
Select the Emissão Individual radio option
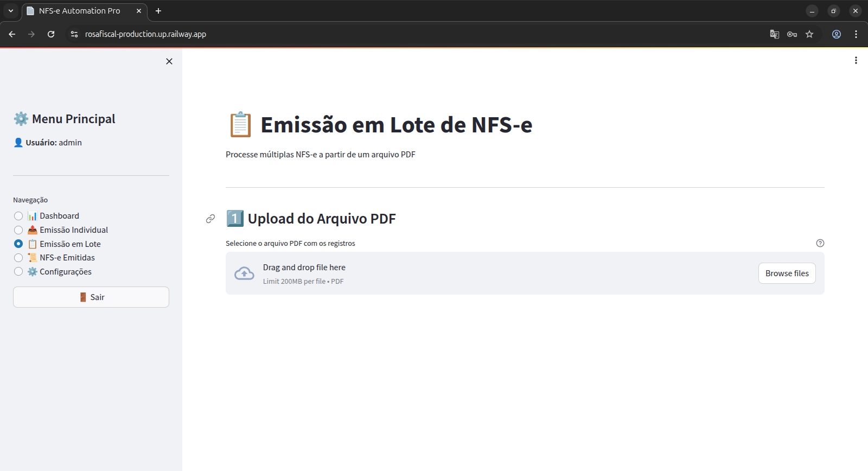pyautogui.click(x=18, y=230)
